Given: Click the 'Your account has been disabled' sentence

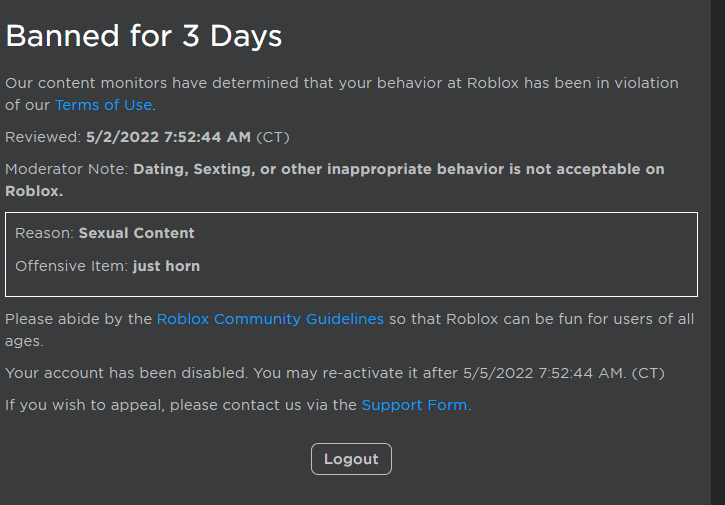Looking at the screenshot, I should pyautogui.click(x=125, y=373).
